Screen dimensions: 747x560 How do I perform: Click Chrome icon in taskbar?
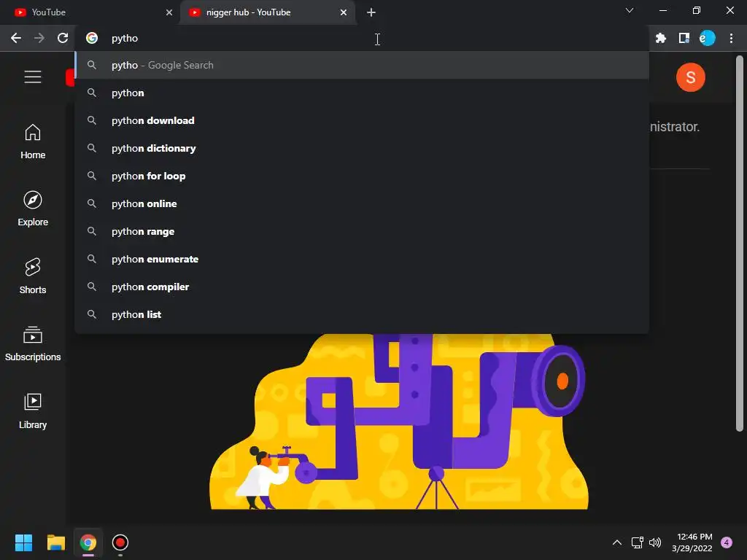[88, 542]
